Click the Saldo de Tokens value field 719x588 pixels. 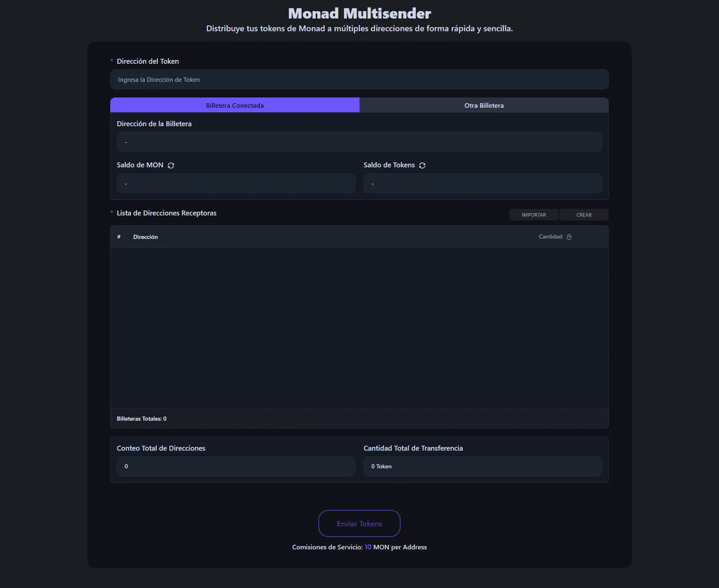click(482, 183)
